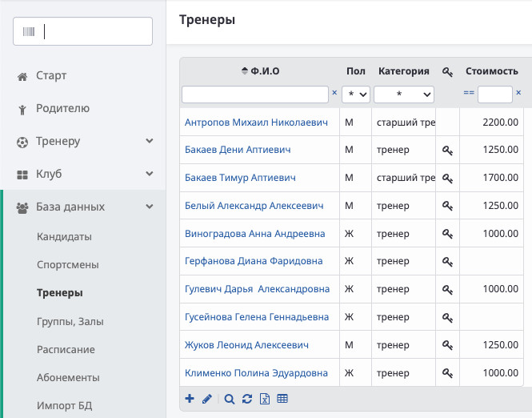Click the Ф.И.О filter text field
Screen dimensions: 532x418
(x=255, y=94)
